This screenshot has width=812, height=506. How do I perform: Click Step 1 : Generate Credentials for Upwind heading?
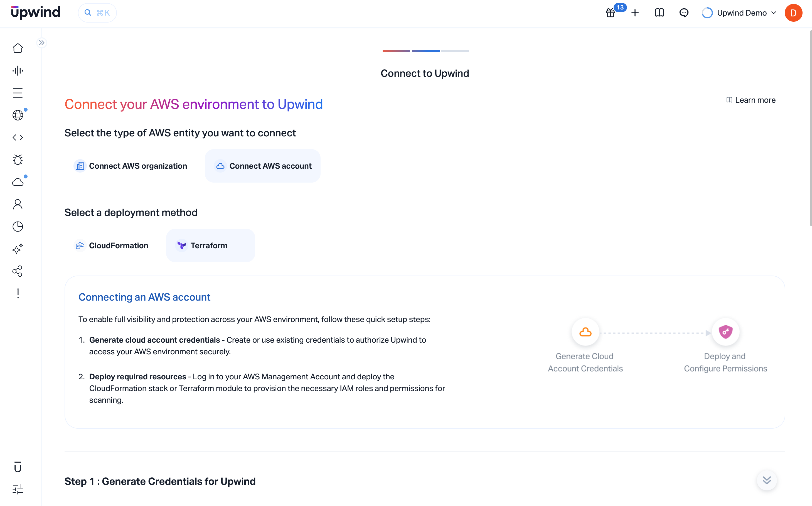(x=160, y=481)
